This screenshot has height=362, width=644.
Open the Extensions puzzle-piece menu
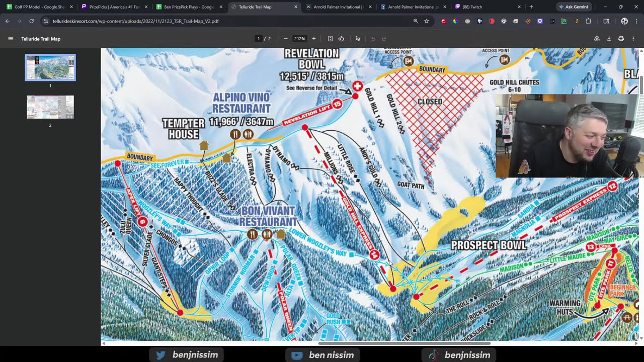click(589, 21)
